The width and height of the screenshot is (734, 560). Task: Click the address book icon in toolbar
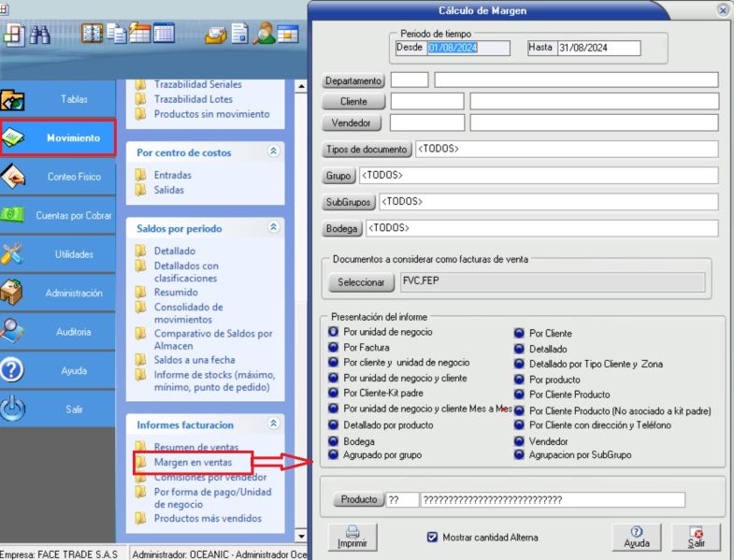pos(93,35)
